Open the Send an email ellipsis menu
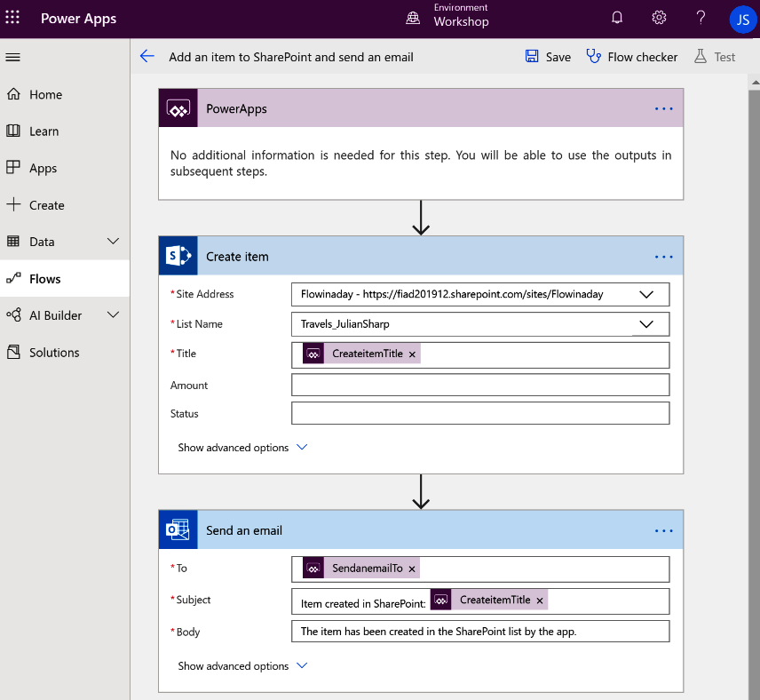The image size is (760, 700). pos(663,530)
